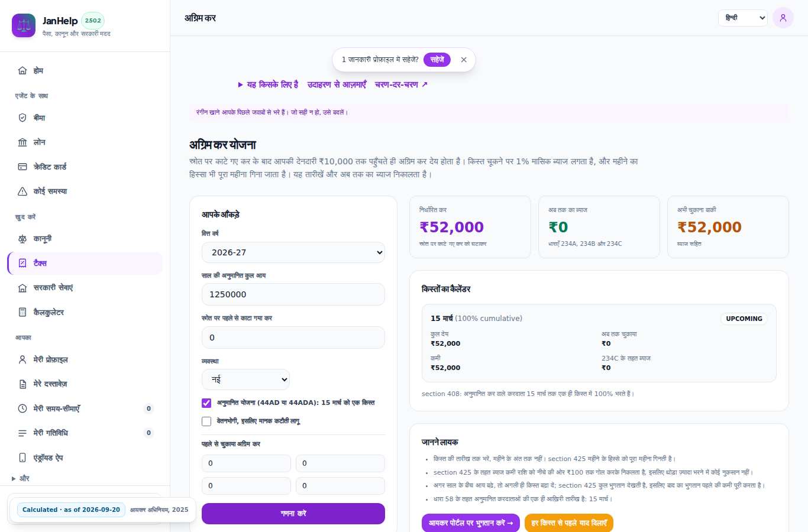This screenshot has height=532, width=808.
Task: Click the JanHelp scales logo icon
Action: [x=24, y=25]
